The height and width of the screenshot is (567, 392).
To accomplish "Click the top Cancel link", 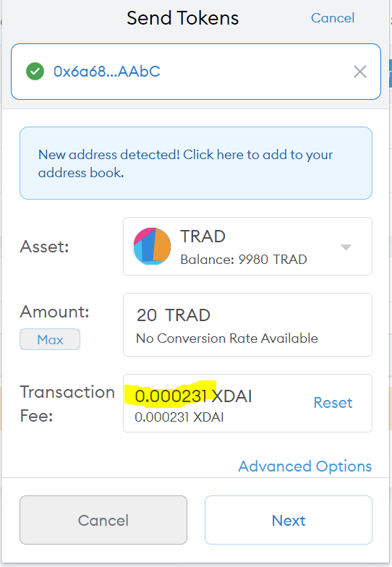I will (x=333, y=18).
